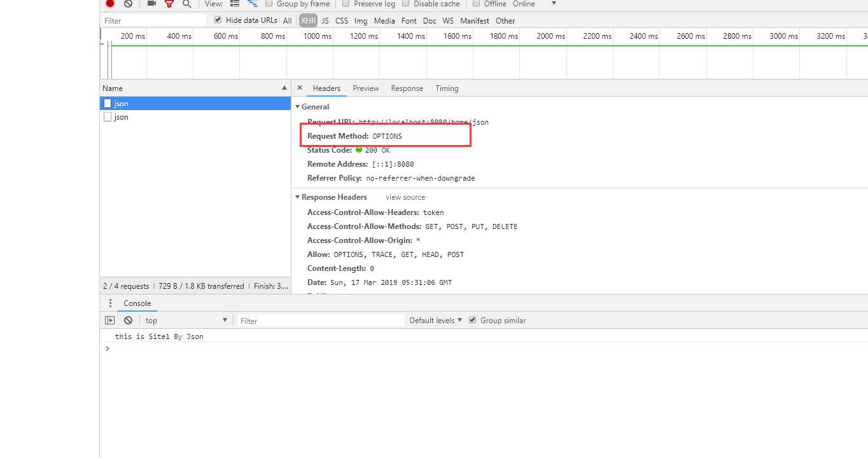Show the console sidebar
Image resolution: width=868 pixels, height=458 pixels.
(x=110, y=321)
